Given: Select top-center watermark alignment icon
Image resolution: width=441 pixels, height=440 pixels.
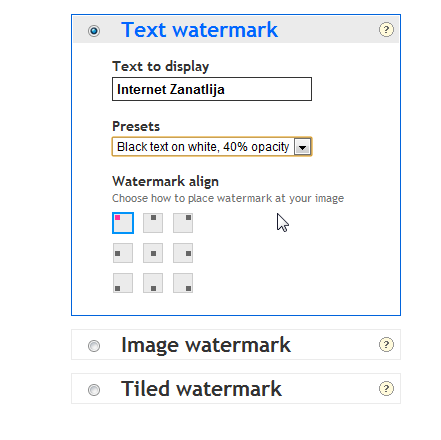Looking at the screenshot, I should 153,223.
